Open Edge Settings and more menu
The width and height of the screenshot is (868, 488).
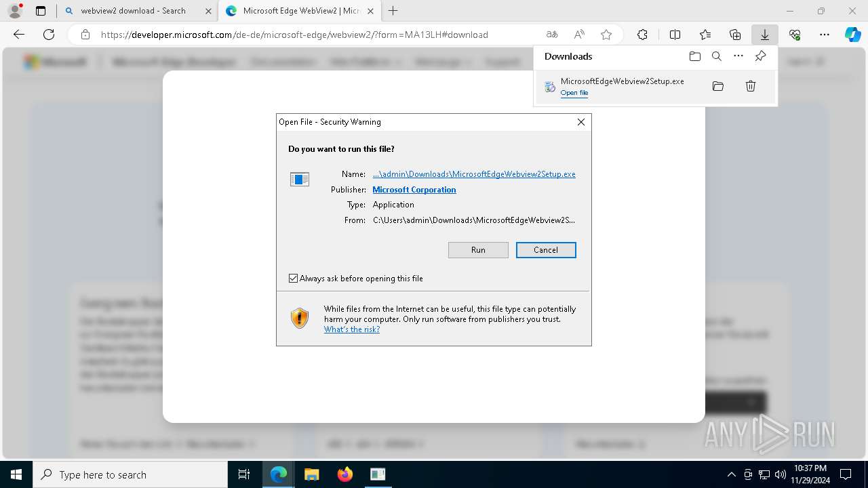point(825,35)
